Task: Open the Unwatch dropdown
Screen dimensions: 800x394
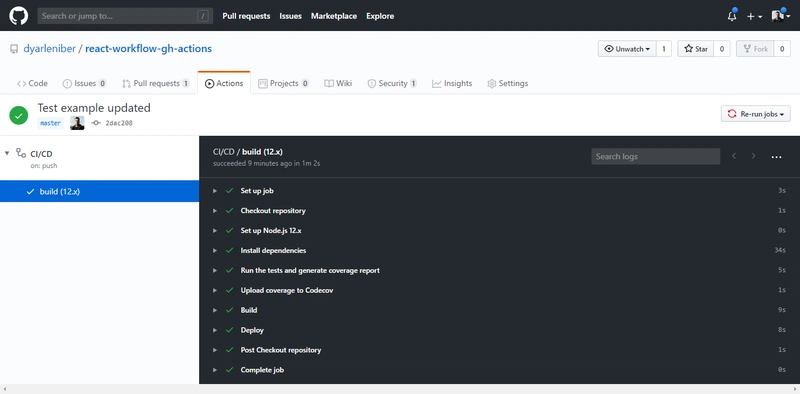Action: coord(627,49)
